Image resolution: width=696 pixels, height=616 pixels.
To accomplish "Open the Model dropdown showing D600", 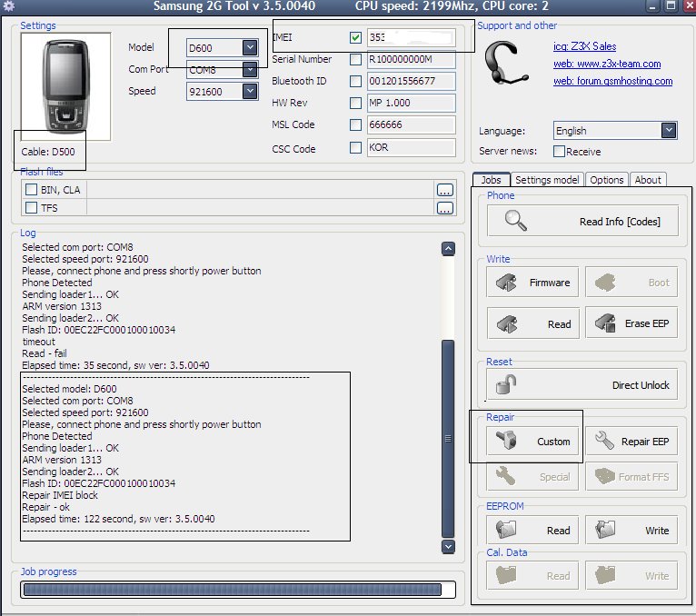I will point(250,47).
